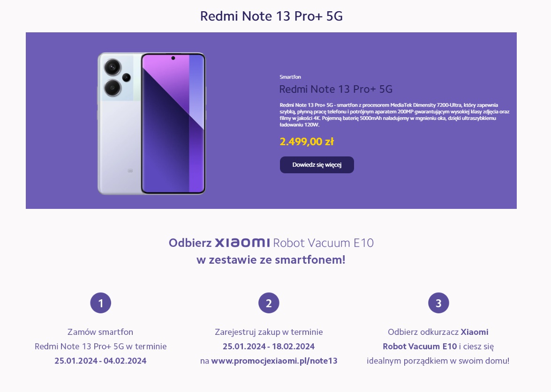Click the step 2 numbered circle

click(269, 303)
